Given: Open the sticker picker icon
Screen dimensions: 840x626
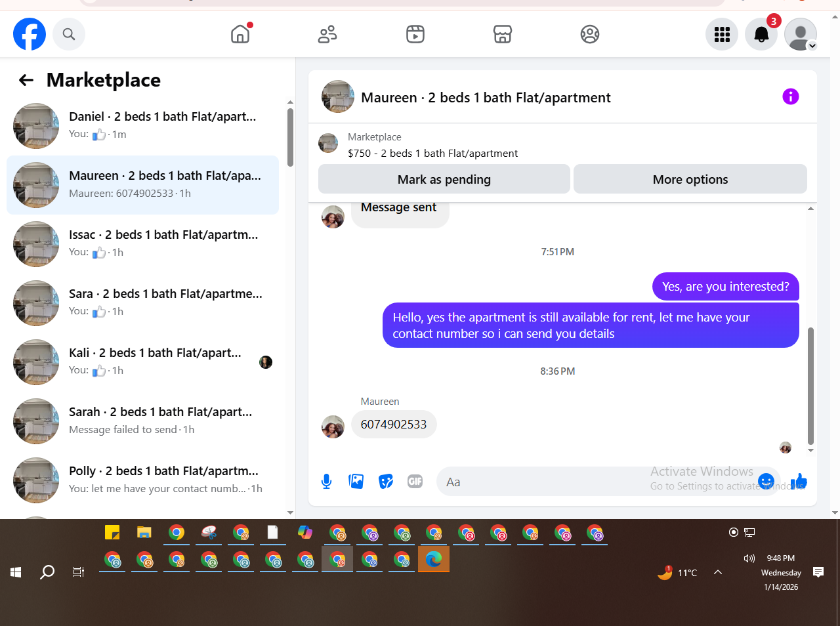Looking at the screenshot, I should (x=386, y=482).
